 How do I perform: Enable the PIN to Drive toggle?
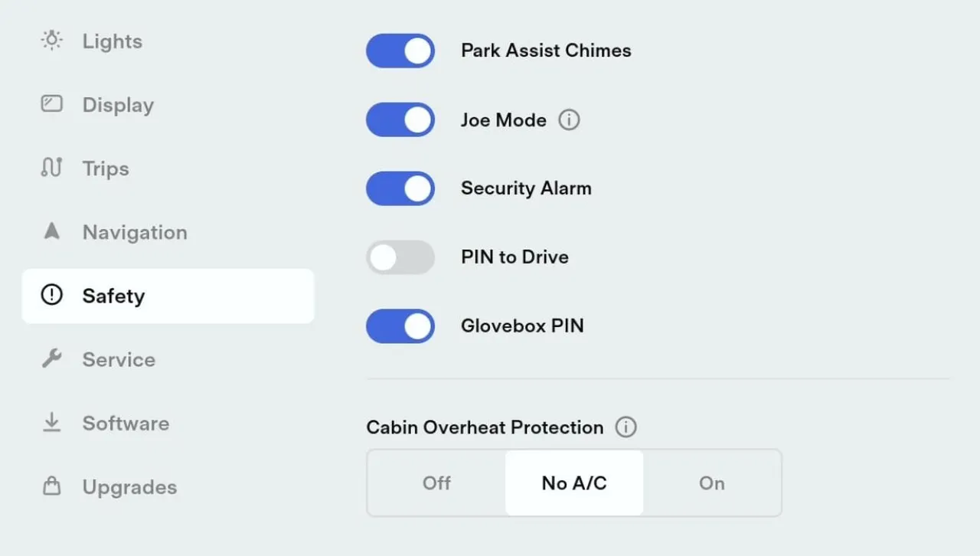(x=400, y=257)
